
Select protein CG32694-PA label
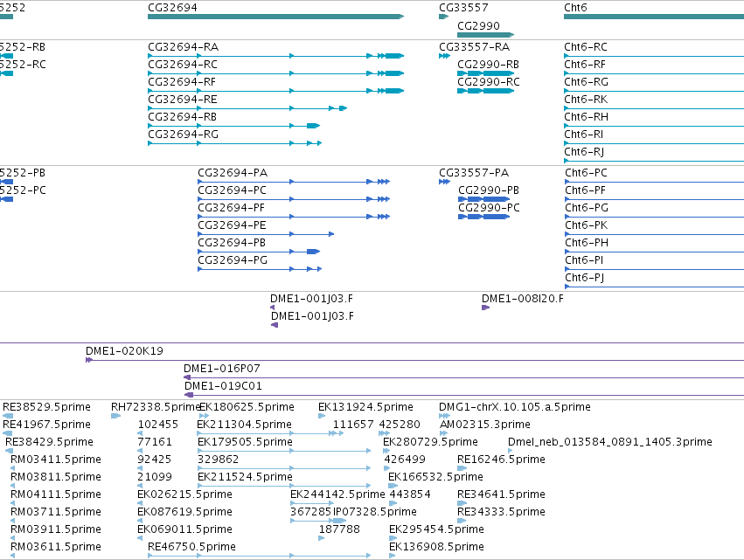click(233, 173)
